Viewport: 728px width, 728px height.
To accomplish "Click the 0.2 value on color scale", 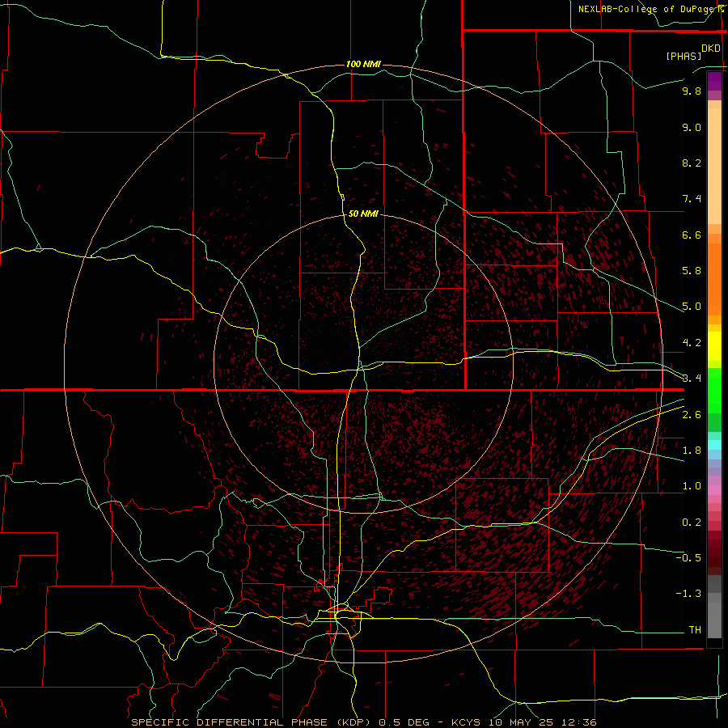I will point(692,523).
